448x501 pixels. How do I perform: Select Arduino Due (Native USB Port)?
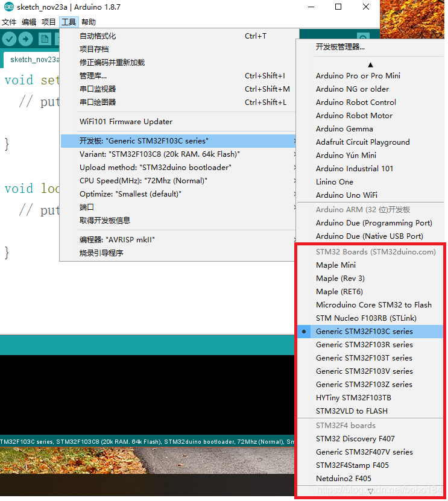click(x=370, y=236)
